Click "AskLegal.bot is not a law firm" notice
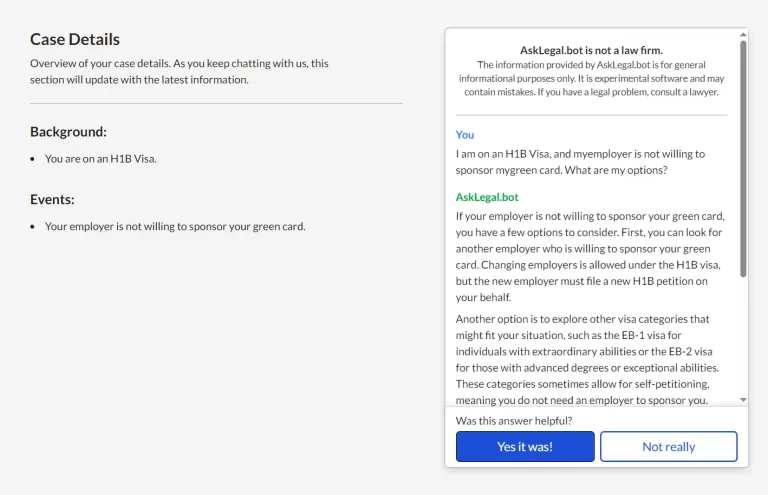The width and height of the screenshot is (768, 495). point(591,50)
